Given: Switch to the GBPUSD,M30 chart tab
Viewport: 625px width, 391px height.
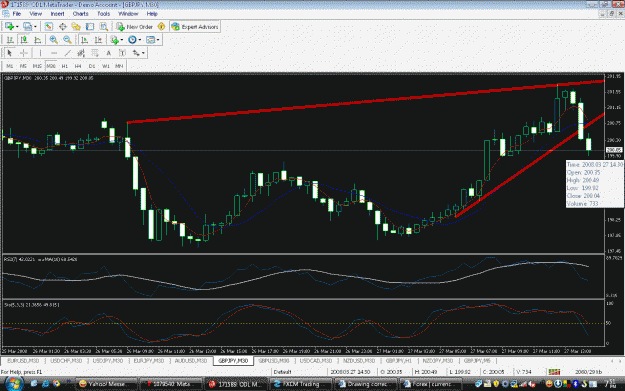Looking at the screenshot, I should 273,361.
